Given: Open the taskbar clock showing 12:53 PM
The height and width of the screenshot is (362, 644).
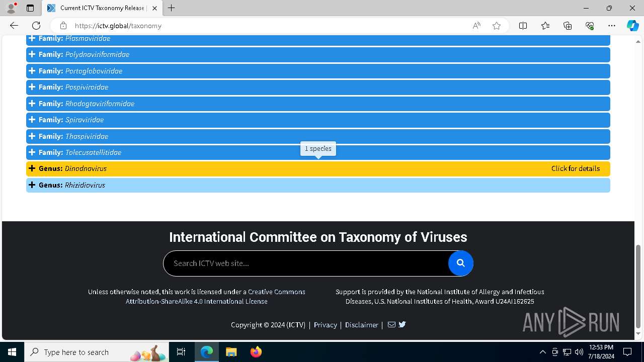Looking at the screenshot, I should pyautogui.click(x=601, y=352).
